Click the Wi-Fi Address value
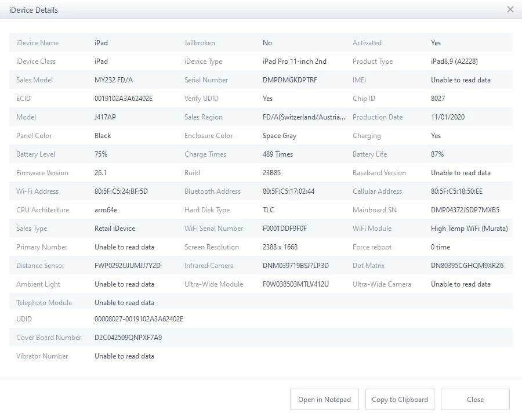This screenshot has height=420, width=522. [121, 191]
